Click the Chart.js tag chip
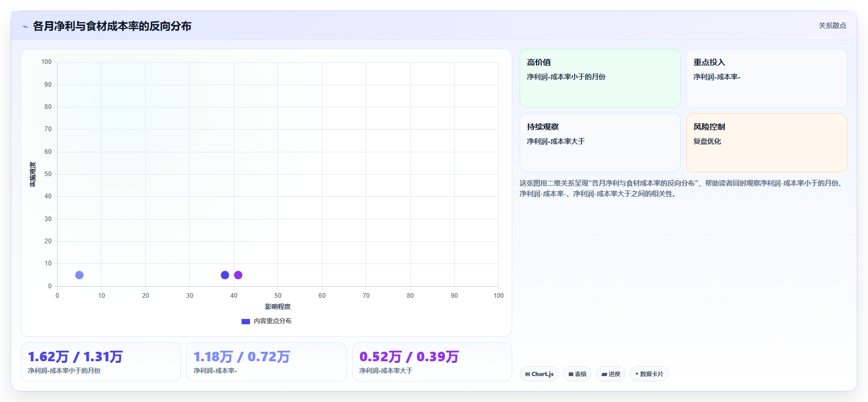This screenshot has width=868, height=402. pyautogui.click(x=539, y=374)
